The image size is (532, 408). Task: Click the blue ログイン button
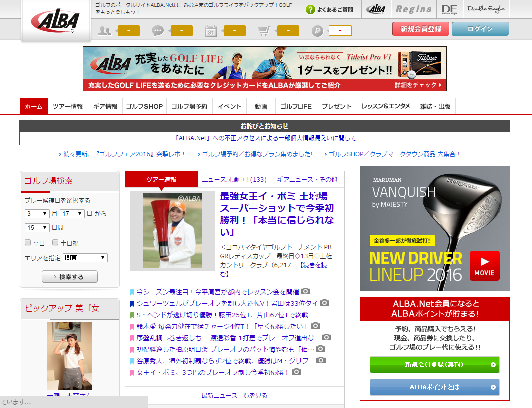point(480,29)
